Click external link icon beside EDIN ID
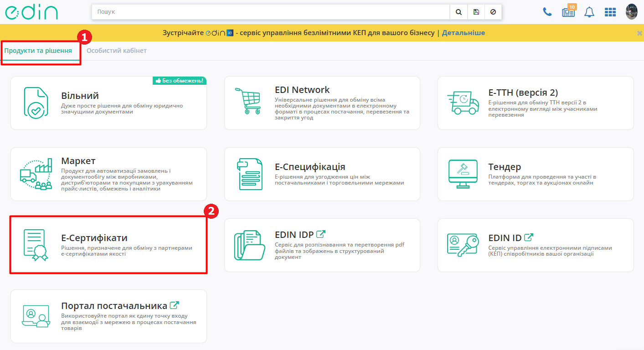Image resolution: width=644 pixels, height=350 pixels. coord(529,237)
